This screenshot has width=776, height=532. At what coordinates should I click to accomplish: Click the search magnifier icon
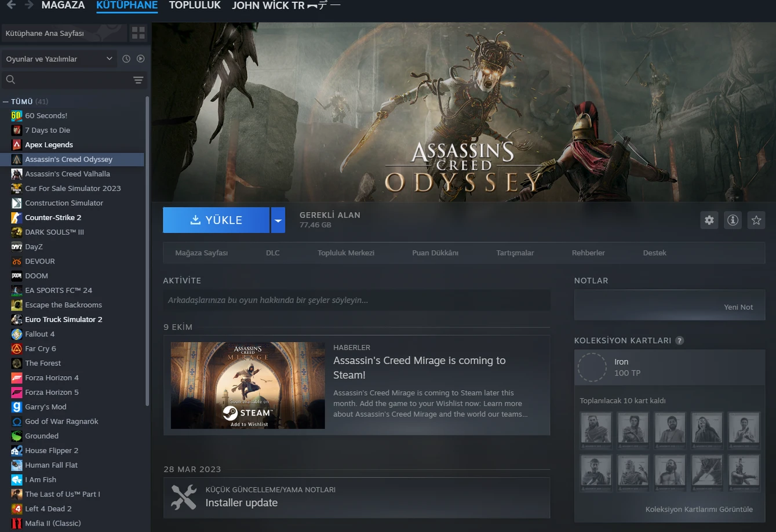[x=10, y=79]
